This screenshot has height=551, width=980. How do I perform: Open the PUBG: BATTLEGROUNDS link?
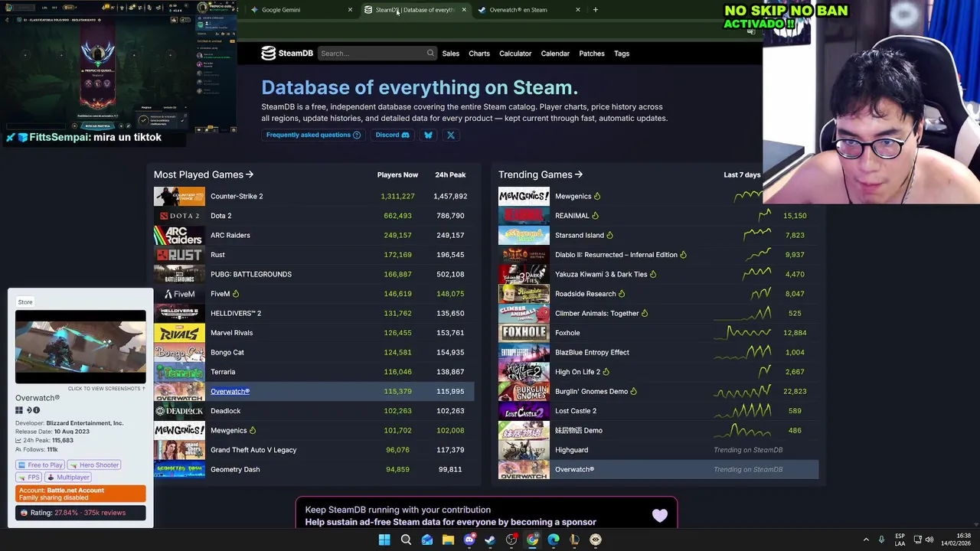(x=251, y=275)
